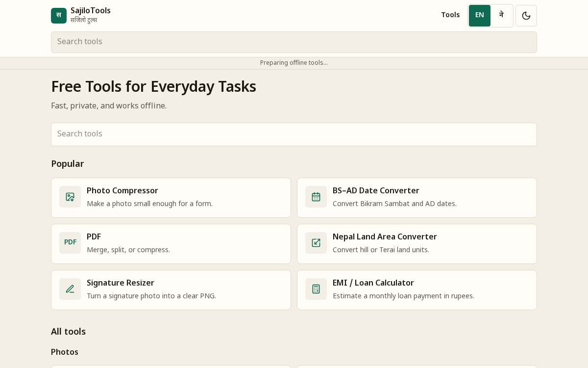Click the 'Preparing offline tools...' status text
Screen dimensions: 588x368
[x=294, y=63]
